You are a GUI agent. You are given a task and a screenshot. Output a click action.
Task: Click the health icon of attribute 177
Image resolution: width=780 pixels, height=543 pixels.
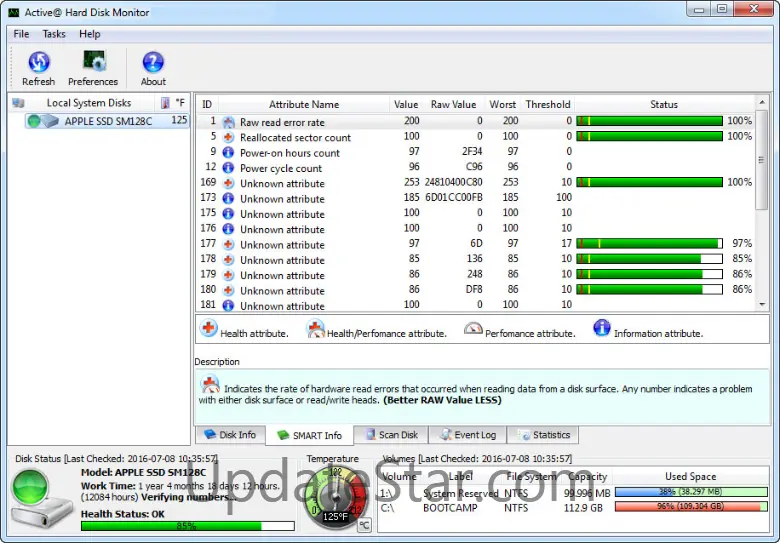click(x=228, y=245)
